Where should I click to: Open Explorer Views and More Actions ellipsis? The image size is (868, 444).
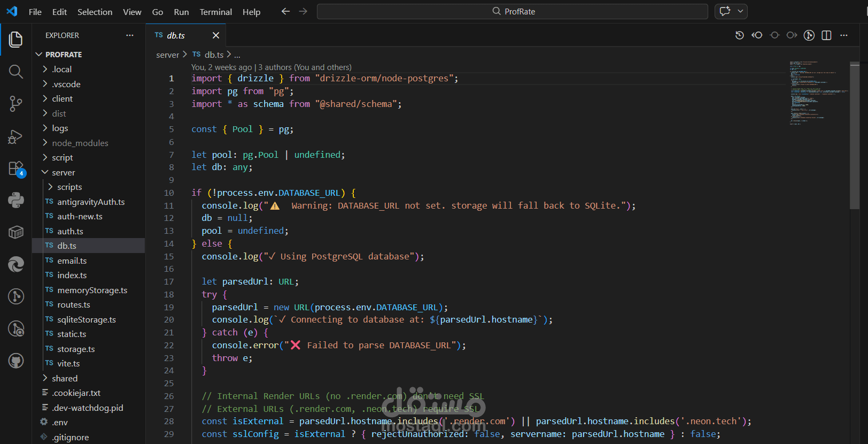(x=130, y=35)
